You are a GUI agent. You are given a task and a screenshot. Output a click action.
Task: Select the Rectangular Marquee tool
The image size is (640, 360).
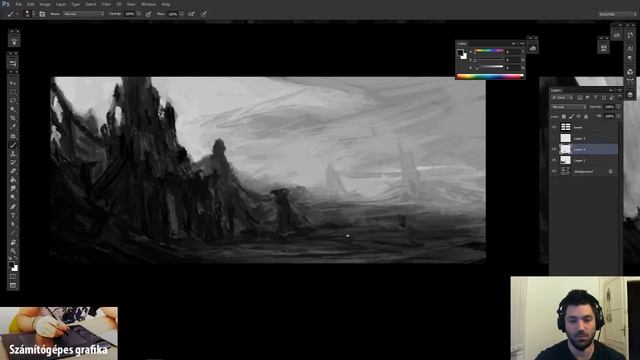point(13,92)
